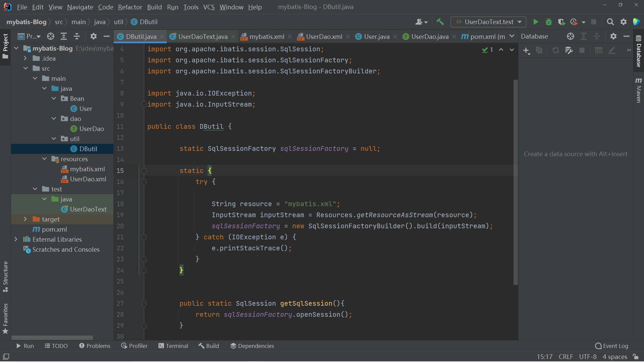Click Run with Coverage icon
This screenshot has width=644, height=362.
click(561, 22)
